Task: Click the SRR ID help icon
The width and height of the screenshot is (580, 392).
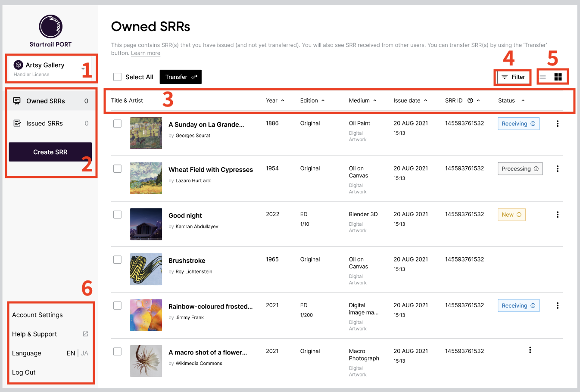Action: pos(470,101)
